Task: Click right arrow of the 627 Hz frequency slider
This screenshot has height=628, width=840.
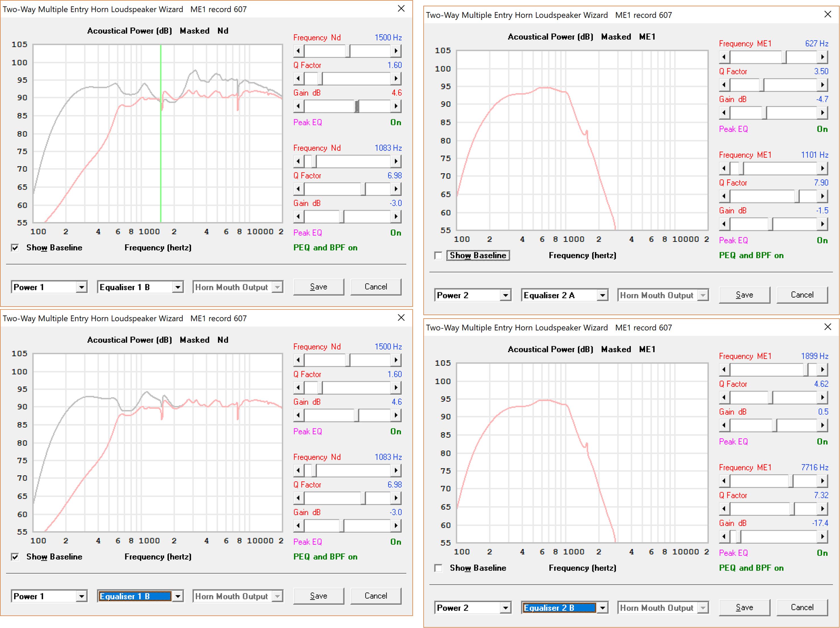Action: [x=822, y=58]
